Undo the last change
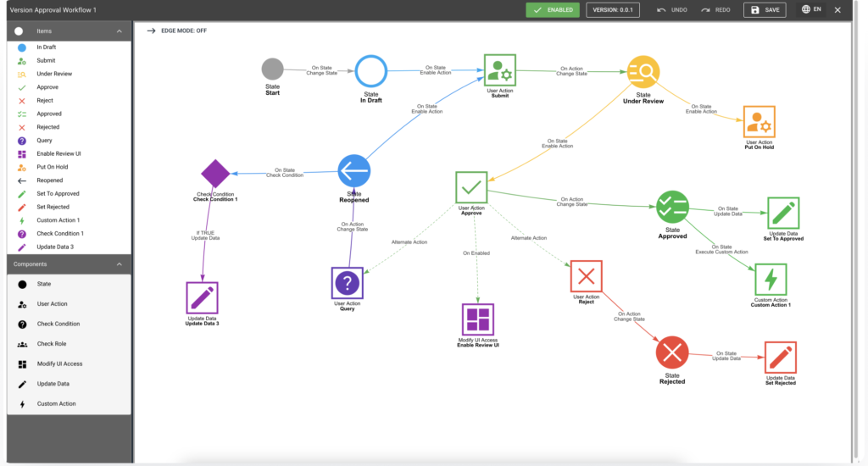Image resolution: width=868 pixels, height=466 pixels. tap(672, 10)
